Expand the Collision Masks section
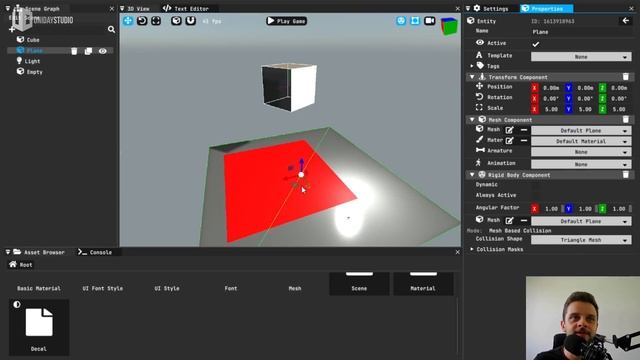The width and height of the screenshot is (640, 360). coord(472,249)
